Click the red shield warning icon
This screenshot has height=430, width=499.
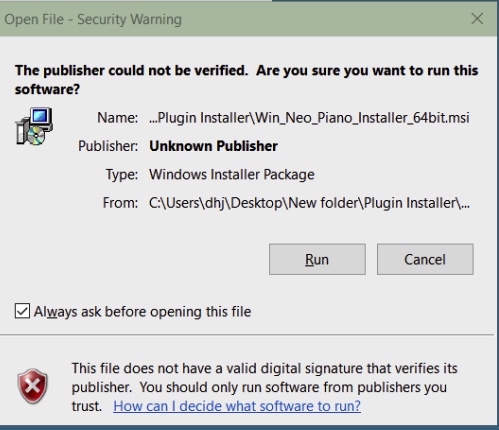(32, 386)
